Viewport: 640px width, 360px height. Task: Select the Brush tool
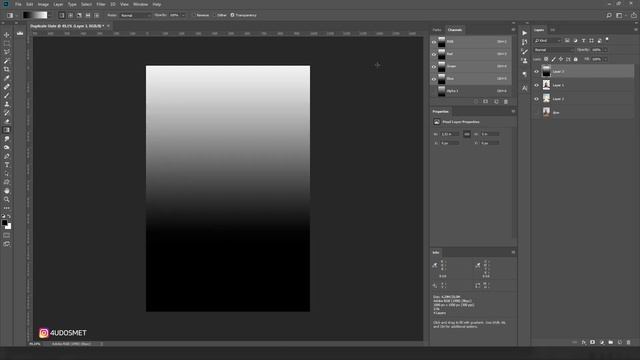(7, 96)
